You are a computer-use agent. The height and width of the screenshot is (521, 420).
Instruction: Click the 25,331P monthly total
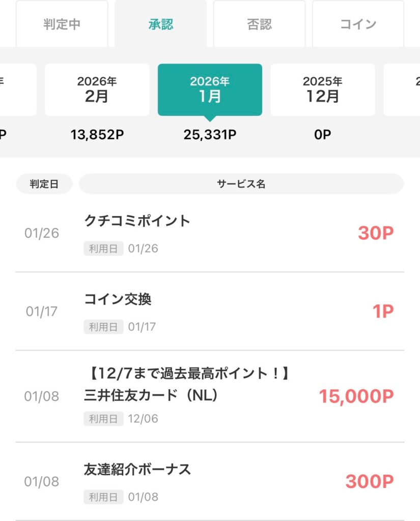pos(210,135)
